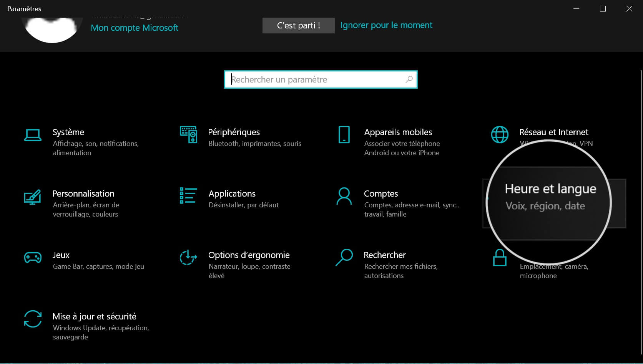Open the Mise à jour et sécurité arrows icon
The height and width of the screenshot is (364, 643).
click(x=33, y=319)
